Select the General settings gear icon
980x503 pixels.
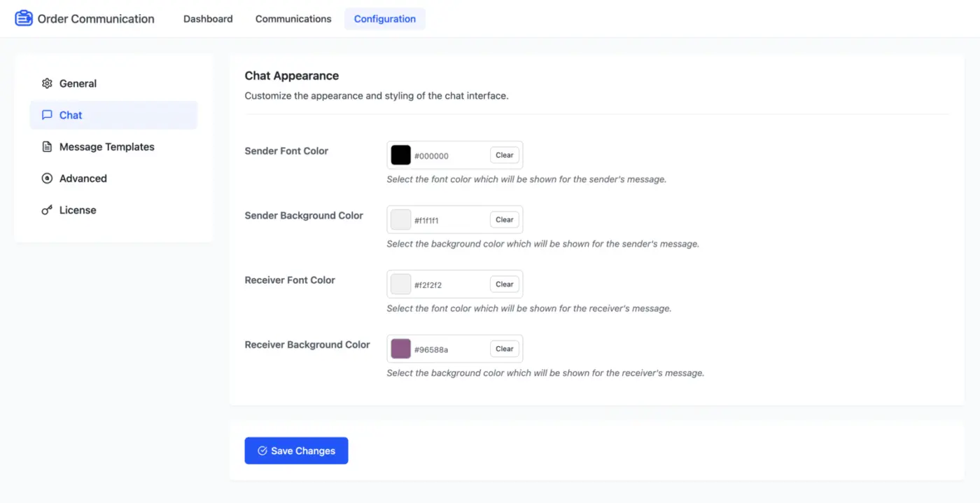click(x=46, y=83)
